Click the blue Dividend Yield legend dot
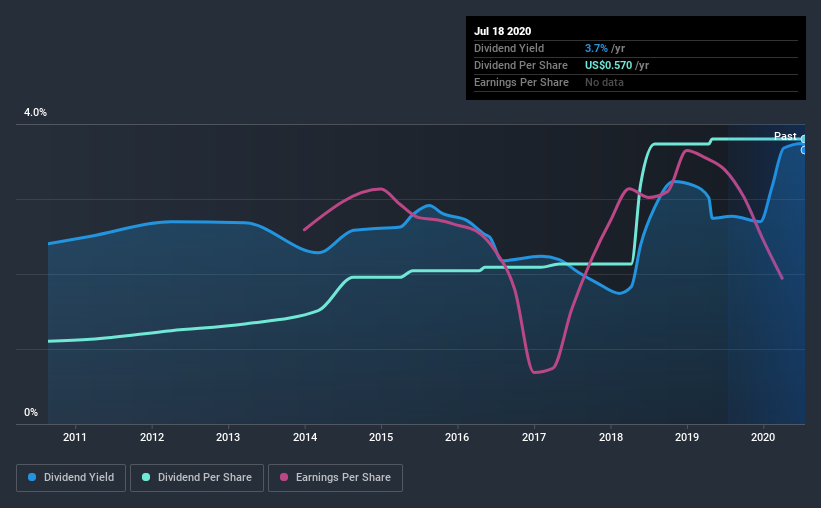821x508 pixels. point(32,477)
